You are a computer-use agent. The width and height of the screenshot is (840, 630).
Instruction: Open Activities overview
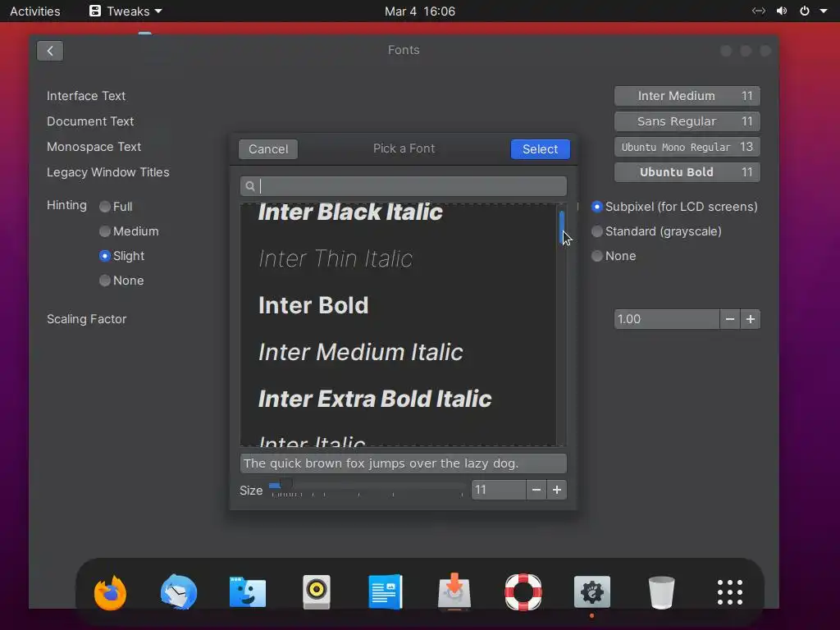tap(34, 11)
